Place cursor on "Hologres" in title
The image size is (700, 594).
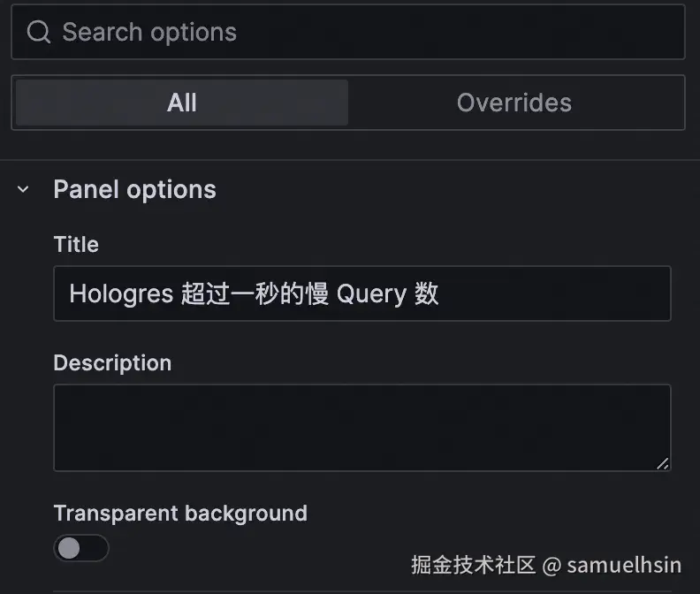pyautogui.click(x=121, y=293)
